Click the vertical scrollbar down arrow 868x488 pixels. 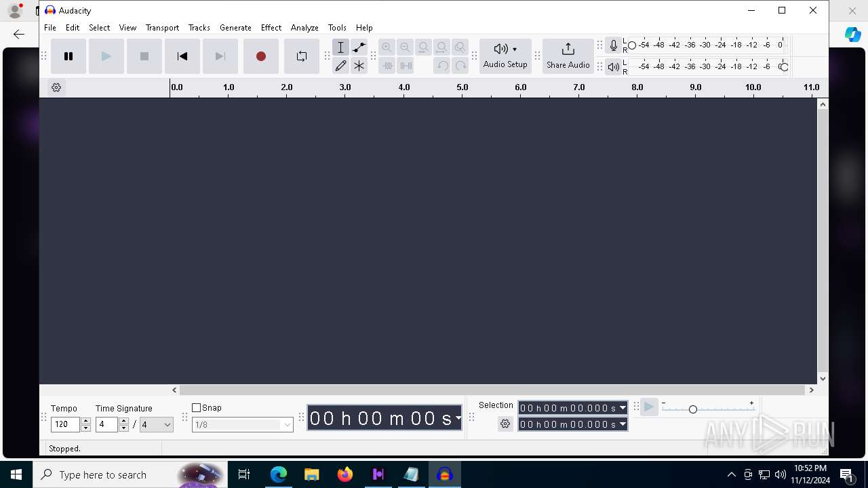823,379
